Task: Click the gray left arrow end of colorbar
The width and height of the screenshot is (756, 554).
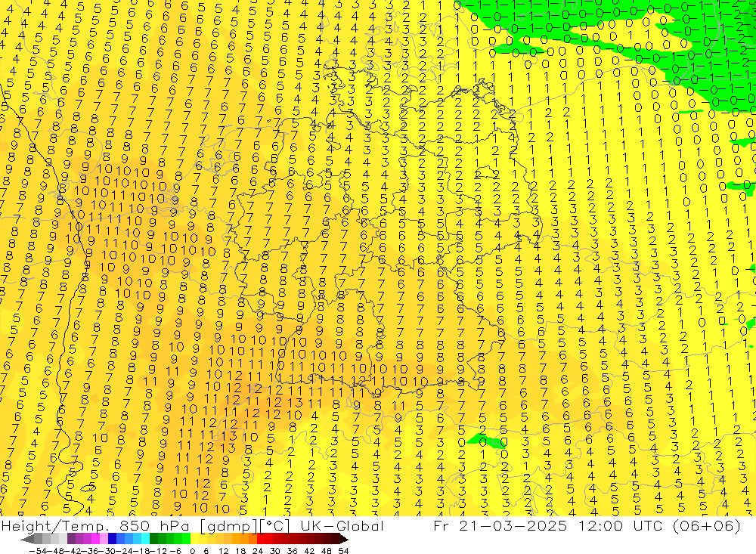Action: point(27,539)
